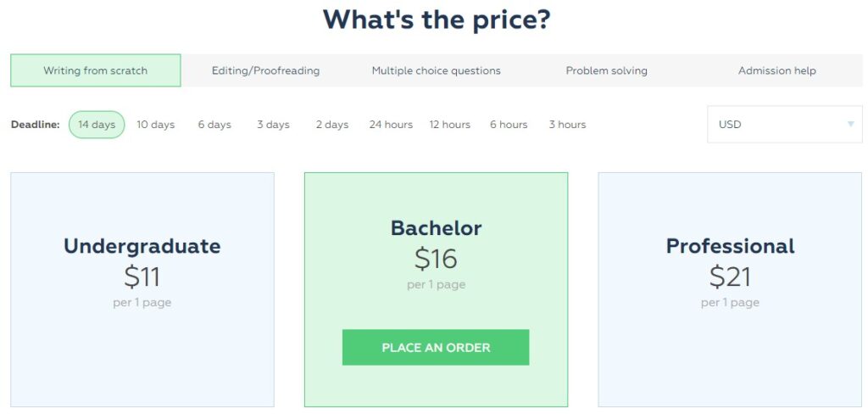
Task: Go to Admission help tab
Action: tap(777, 70)
